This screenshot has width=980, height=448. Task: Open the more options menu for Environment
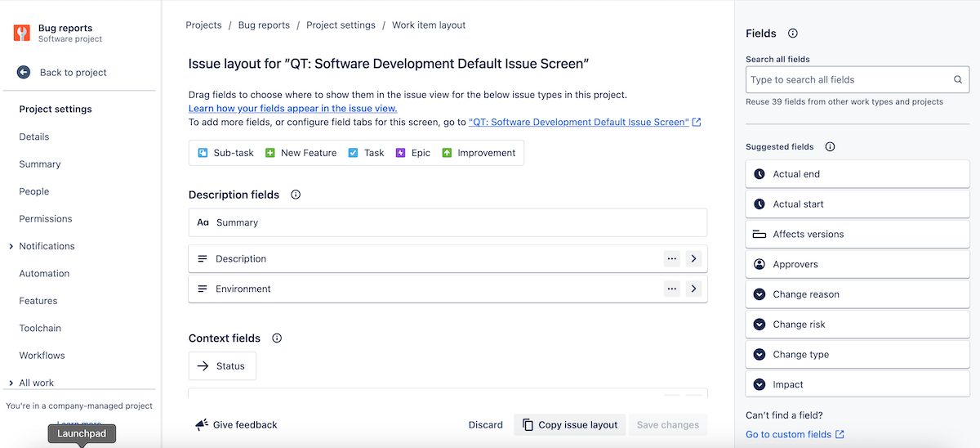[x=672, y=289]
